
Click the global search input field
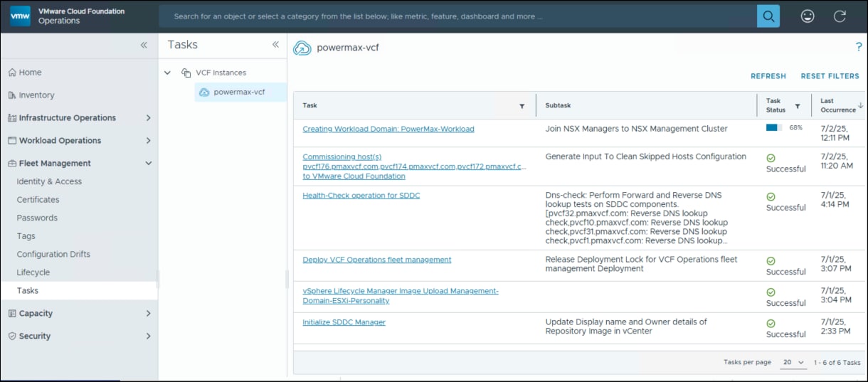(x=457, y=16)
